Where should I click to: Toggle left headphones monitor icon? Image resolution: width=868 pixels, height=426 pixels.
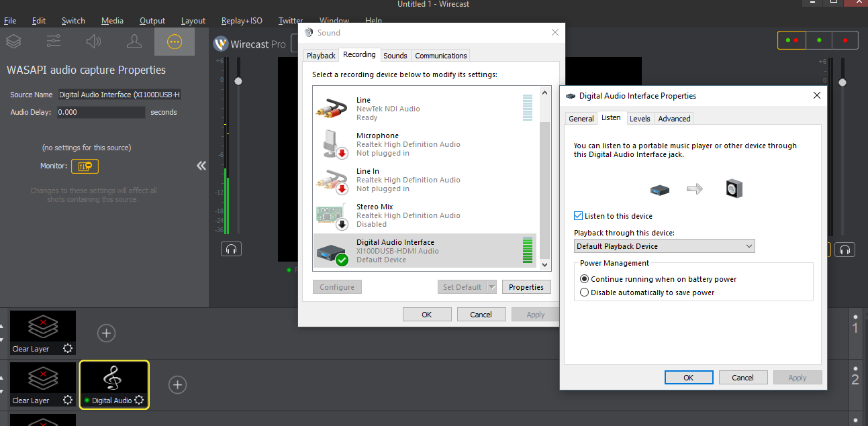click(231, 250)
